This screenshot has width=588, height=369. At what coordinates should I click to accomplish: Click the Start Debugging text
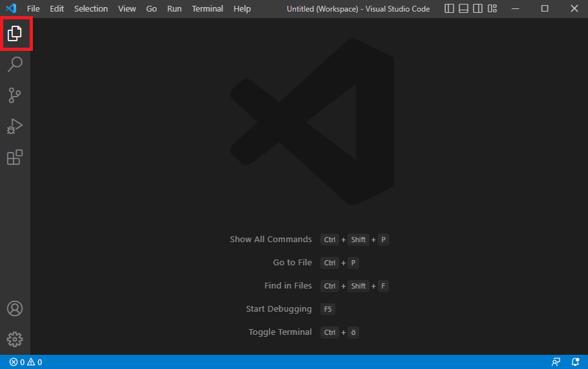coord(279,309)
